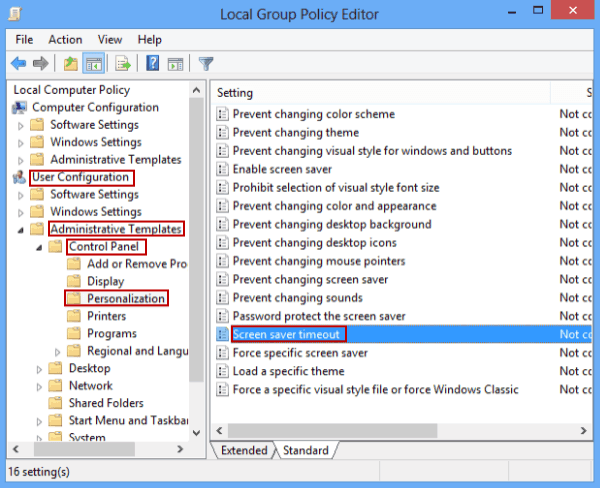Expand Software Settings under Computer Configuration
600x488 pixels.
click(x=21, y=126)
